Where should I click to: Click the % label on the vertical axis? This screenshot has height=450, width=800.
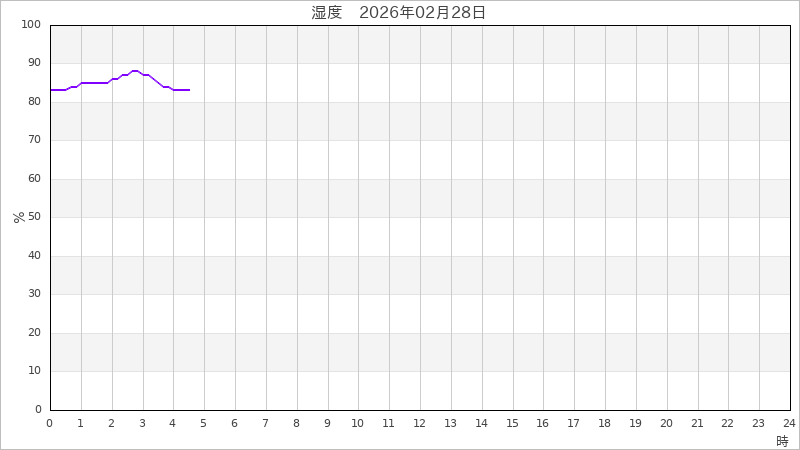pyautogui.click(x=18, y=217)
